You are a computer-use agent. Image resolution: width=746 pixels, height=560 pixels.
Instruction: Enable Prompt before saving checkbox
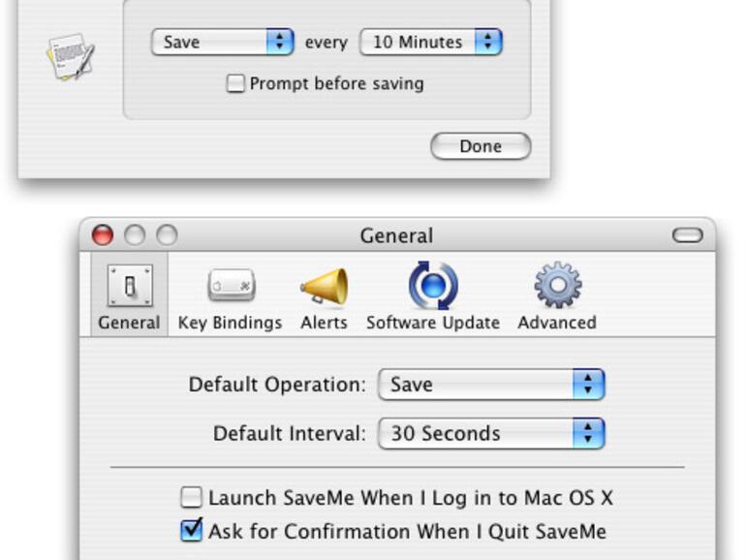pyautogui.click(x=235, y=83)
